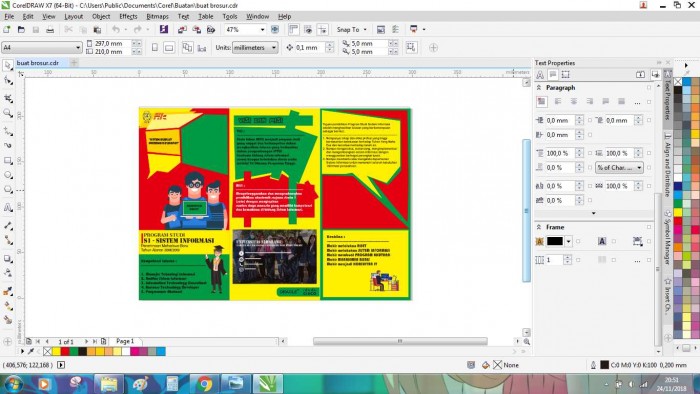Click the Undo arrow icon
Image resolution: width=700 pixels, height=394 pixels.
[x=116, y=29]
